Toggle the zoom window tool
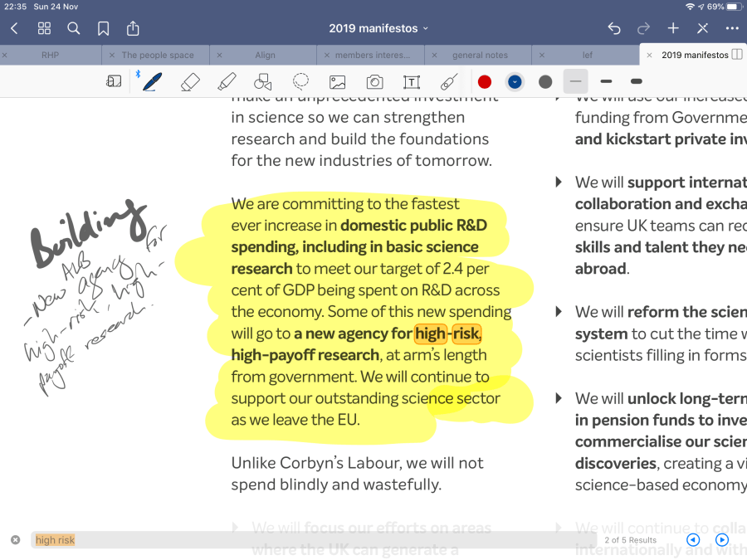747x560 pixels. coord(114,82)
